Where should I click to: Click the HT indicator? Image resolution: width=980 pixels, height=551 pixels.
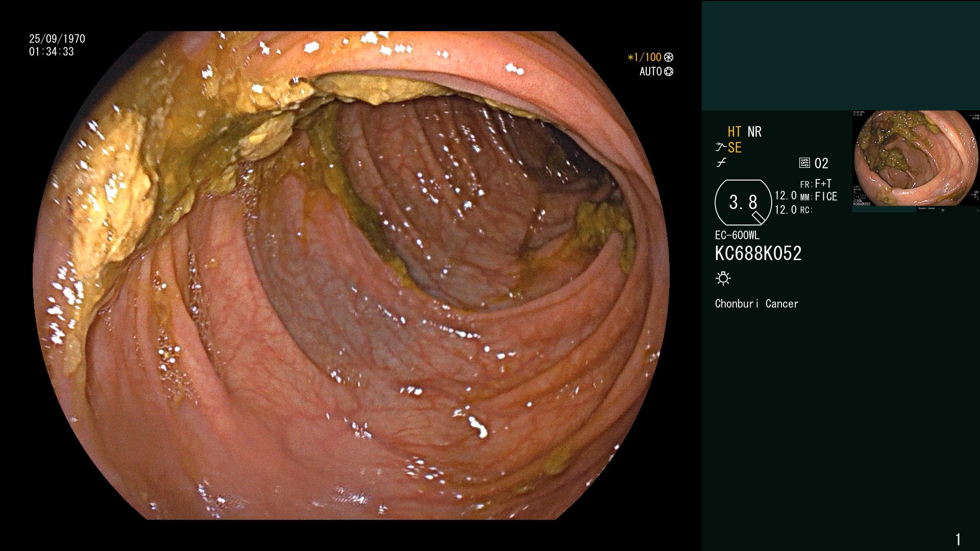[x=734, y=132]
